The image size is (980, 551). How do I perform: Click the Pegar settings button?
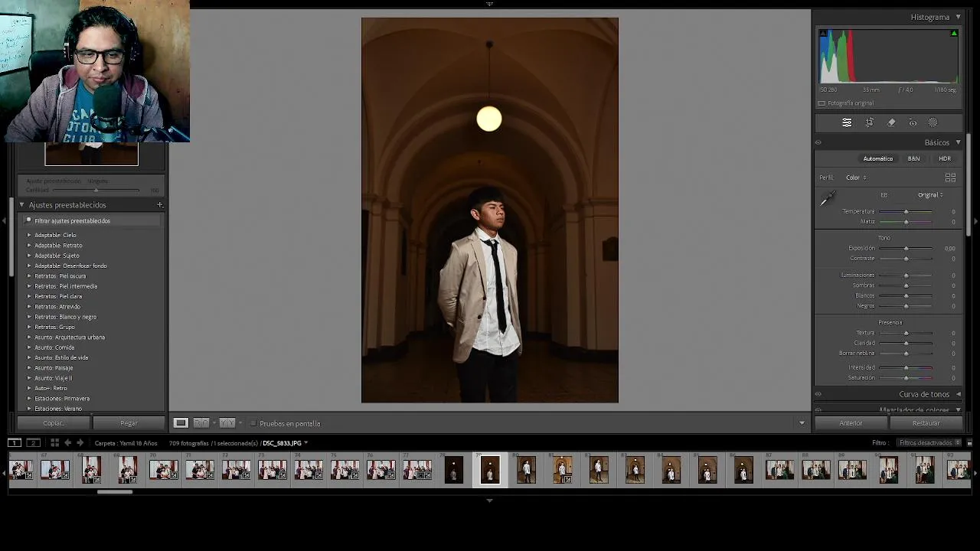point(129,423)
